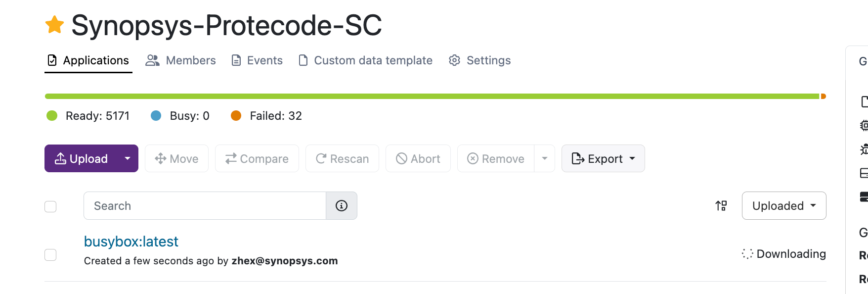The height and width of the screenshot is (294, 868).
Task: Select the checkbox for busybox:latest
Action: tap(50, 254)
